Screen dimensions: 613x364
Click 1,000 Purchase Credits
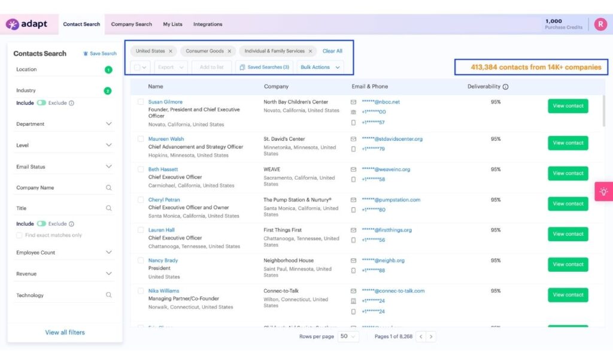563,24
